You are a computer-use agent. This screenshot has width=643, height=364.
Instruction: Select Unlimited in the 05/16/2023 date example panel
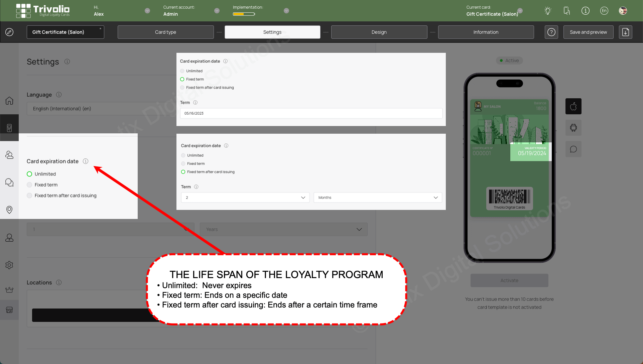click(x=182, y=71)
